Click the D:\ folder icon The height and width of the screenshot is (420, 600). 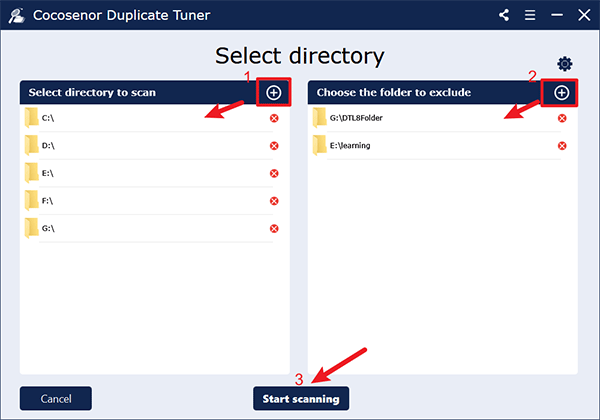coord(31,145)
